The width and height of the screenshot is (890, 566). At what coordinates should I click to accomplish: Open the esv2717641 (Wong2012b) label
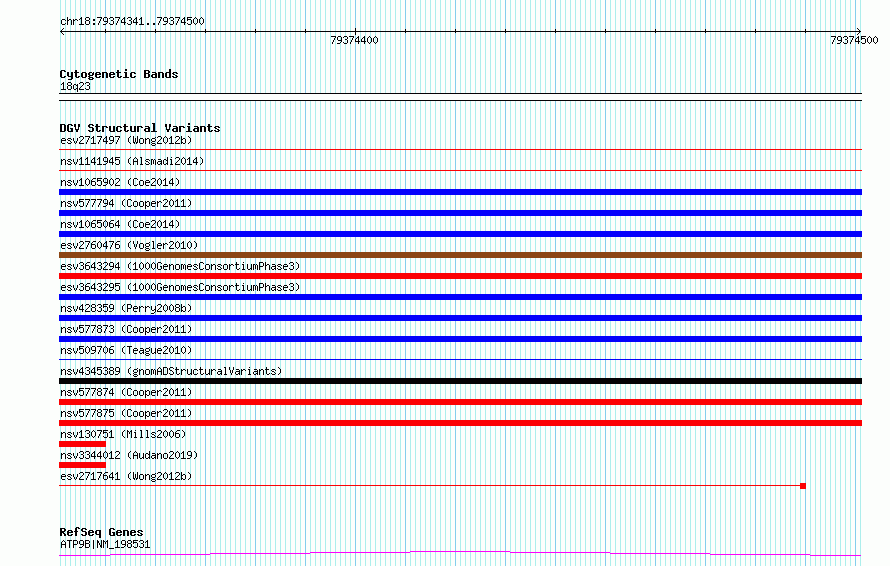126,476
